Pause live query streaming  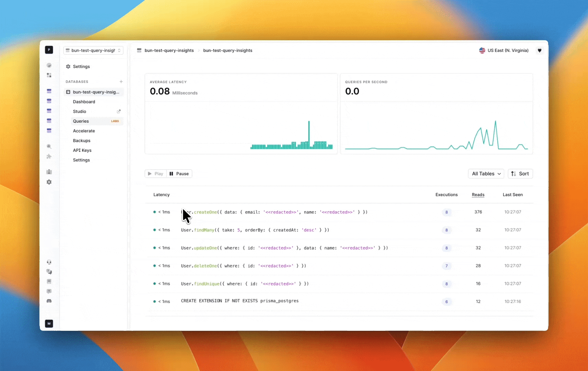[179, 173]
